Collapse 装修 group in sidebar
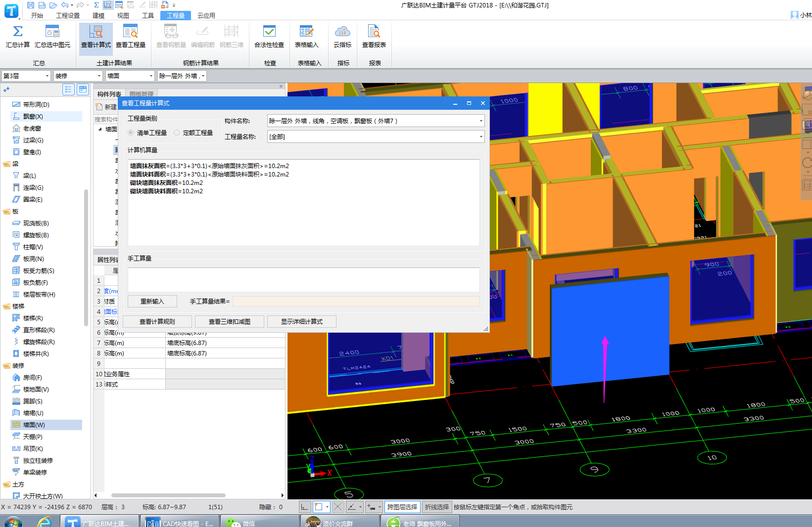This screenshot has height=527, width=812. [x=6, y=366]
